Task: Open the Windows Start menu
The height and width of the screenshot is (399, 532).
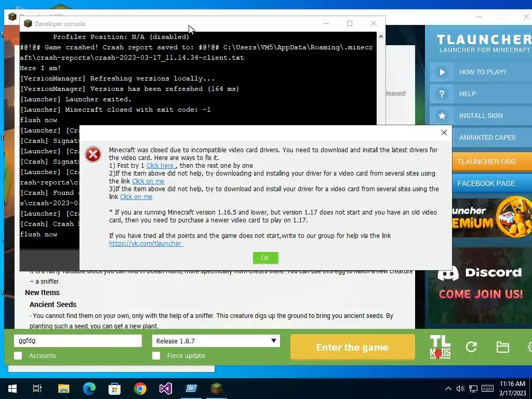Action: point(12,389)
